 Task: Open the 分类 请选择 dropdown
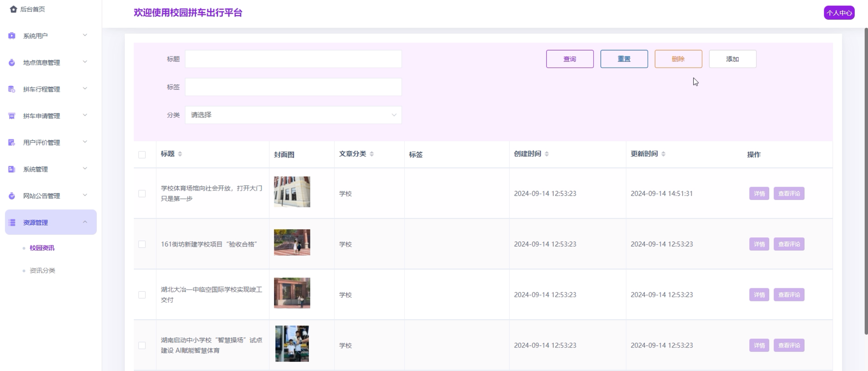pos(293,115)
